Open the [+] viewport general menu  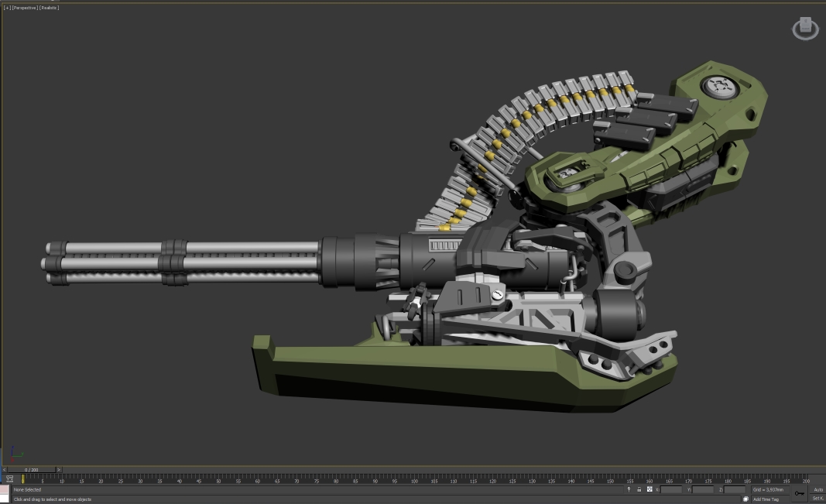[x=6, y=8]
